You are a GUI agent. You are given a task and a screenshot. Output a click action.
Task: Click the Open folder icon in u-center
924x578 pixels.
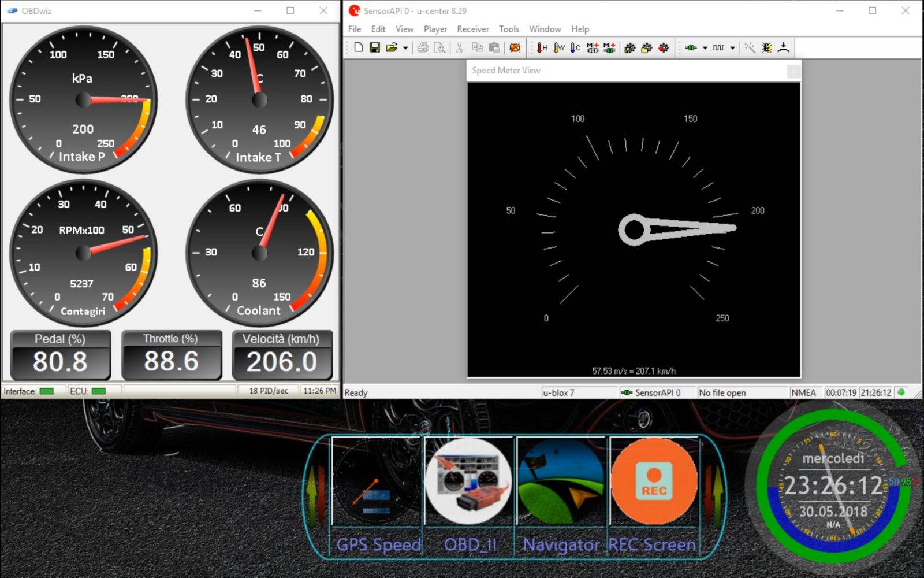[392, 47]
